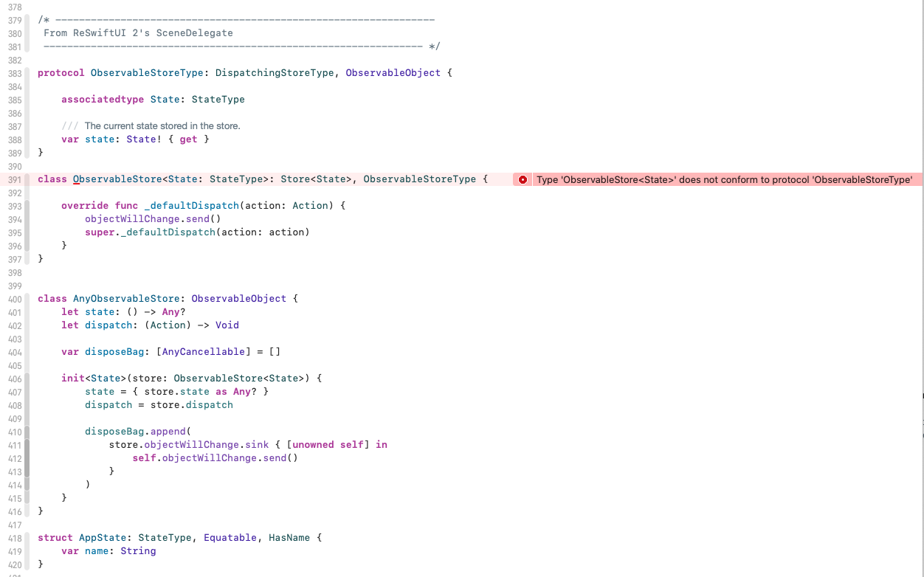Click the 'associatedtype' keyword on line 385
This screenshot has height=577, width=924.
pos(103,100)
